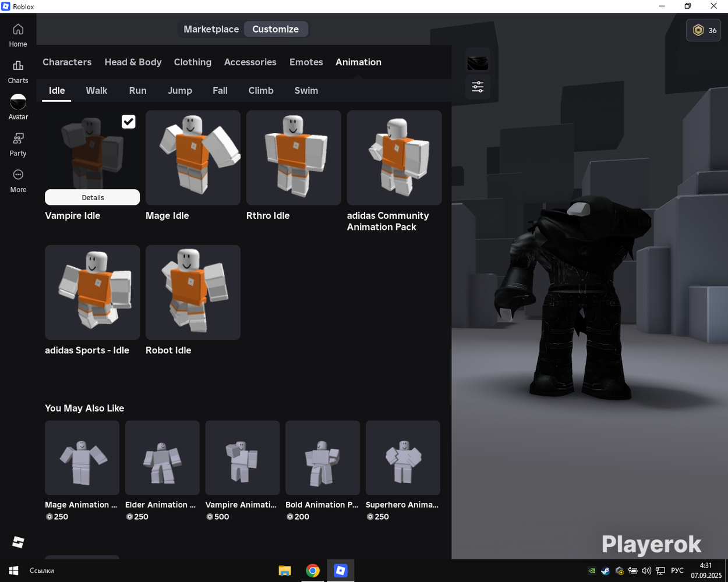The image size is (728, 582).
Task: Equip the Robot Idle animation thumbnail
Action: 193,292
